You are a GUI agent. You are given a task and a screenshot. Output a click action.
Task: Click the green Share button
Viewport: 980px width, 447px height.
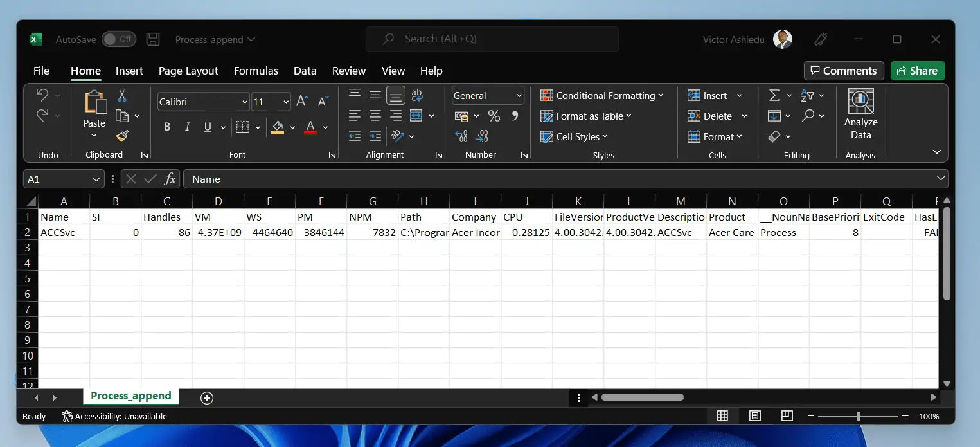tap(918, 71)
